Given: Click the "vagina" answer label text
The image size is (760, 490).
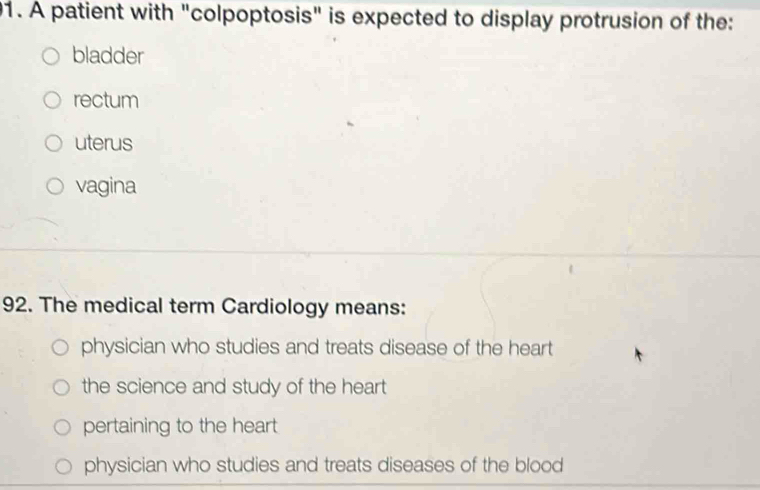Looking at the screenshot, I should 105,186.
